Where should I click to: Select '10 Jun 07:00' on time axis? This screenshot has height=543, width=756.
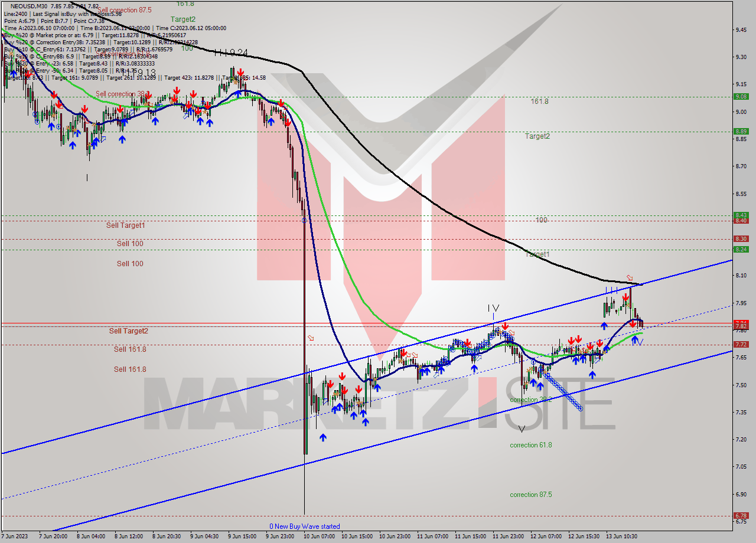[319, 537]
